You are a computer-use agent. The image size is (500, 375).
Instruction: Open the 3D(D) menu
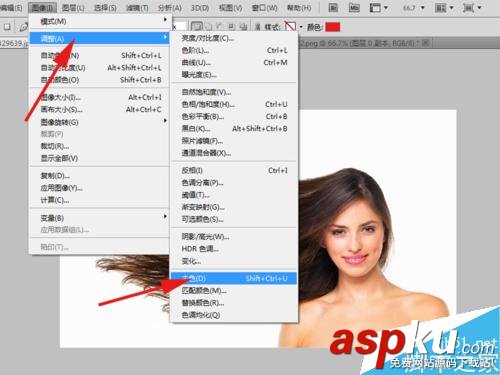(200, 8)
